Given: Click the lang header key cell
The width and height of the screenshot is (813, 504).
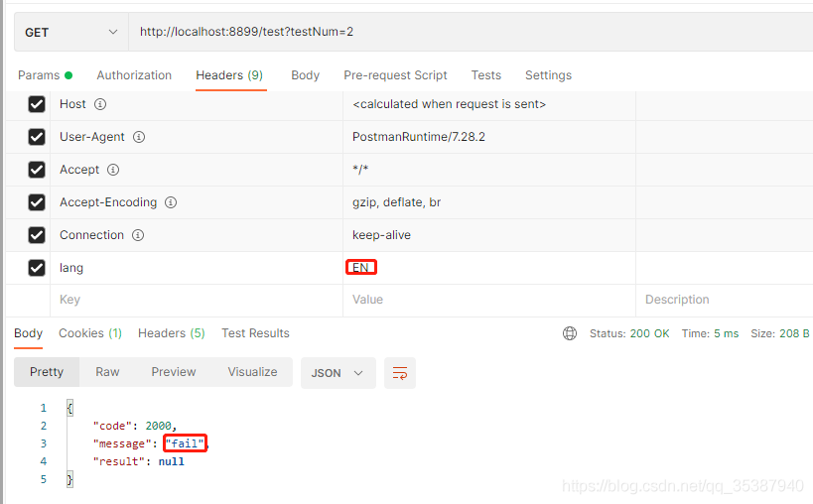Looking at the screenshot, I should (197, 268).
